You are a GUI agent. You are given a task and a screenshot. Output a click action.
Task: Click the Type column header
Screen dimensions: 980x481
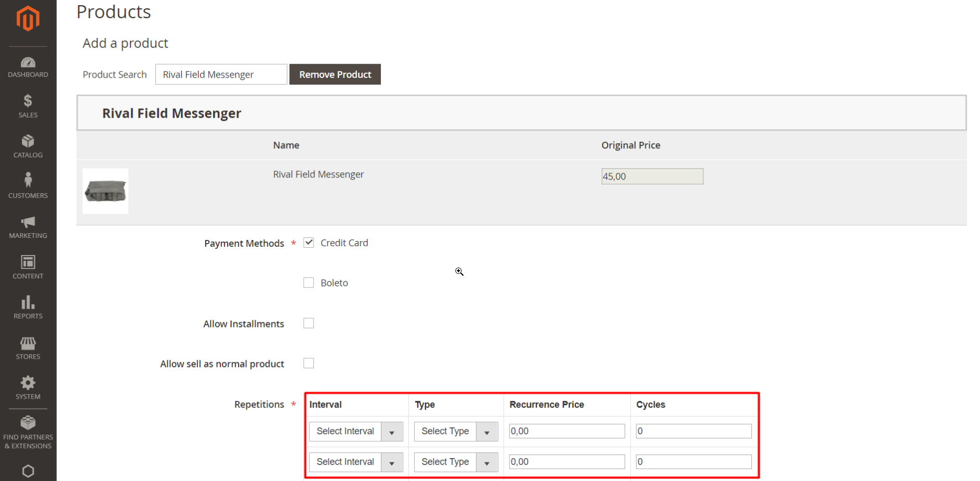pyautogui.click(x=425, y=404)
